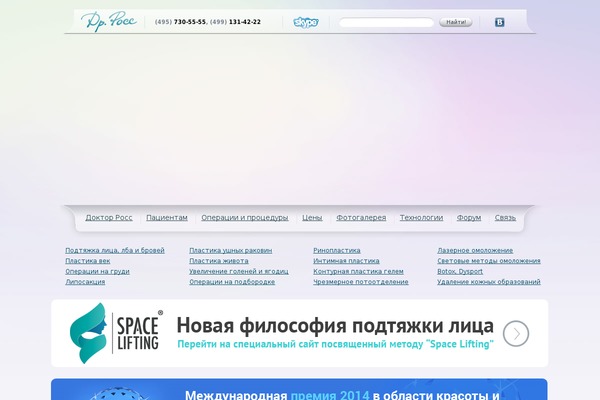600x400 pixels.
Task: Open the Связь menu item
Action: (x=505, y=217)
